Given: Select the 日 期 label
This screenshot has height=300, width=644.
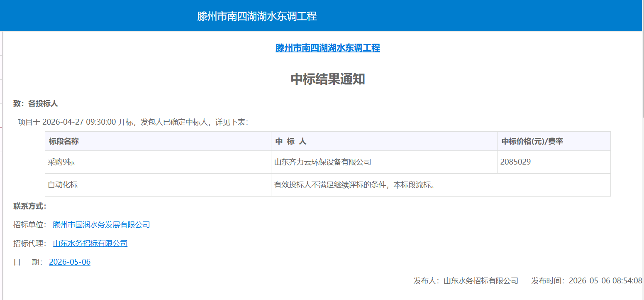Looking at the screenshot, I should coord(28,262).
